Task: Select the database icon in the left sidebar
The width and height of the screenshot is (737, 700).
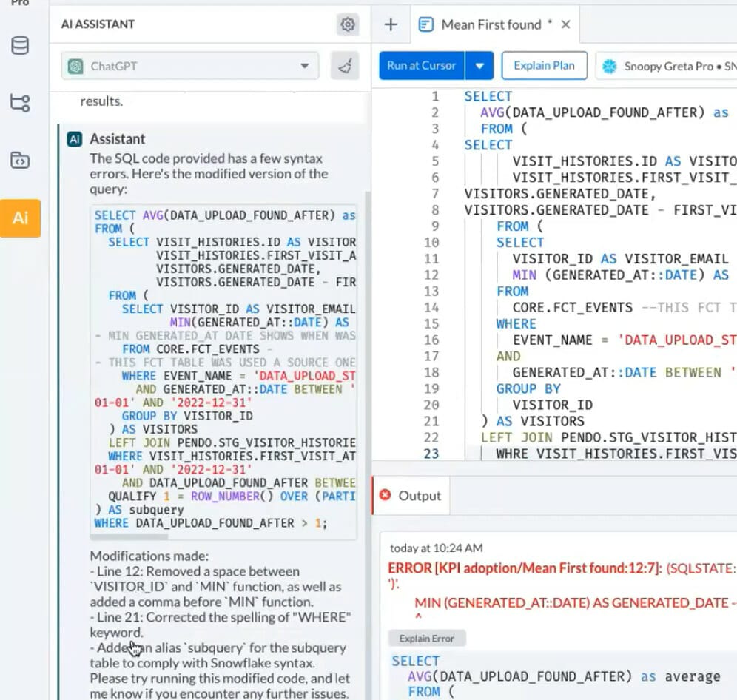Action: pyautogui.click(x=21, y=45)
